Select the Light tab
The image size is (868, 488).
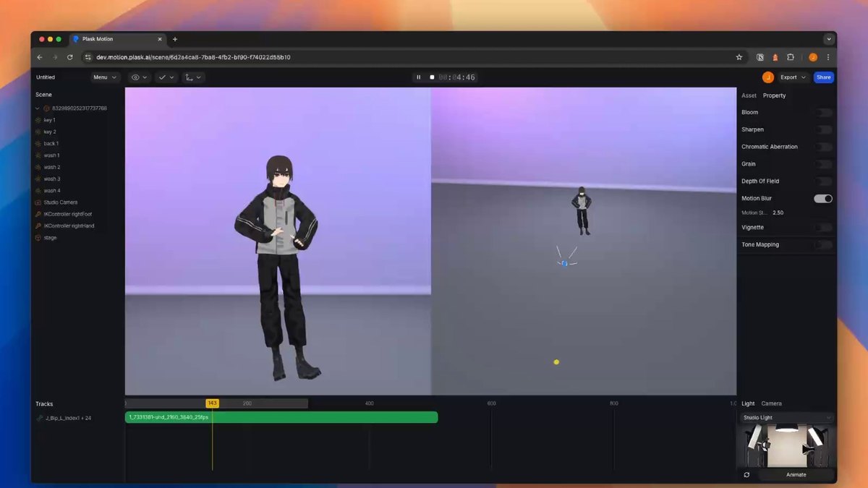coord(748,403)
